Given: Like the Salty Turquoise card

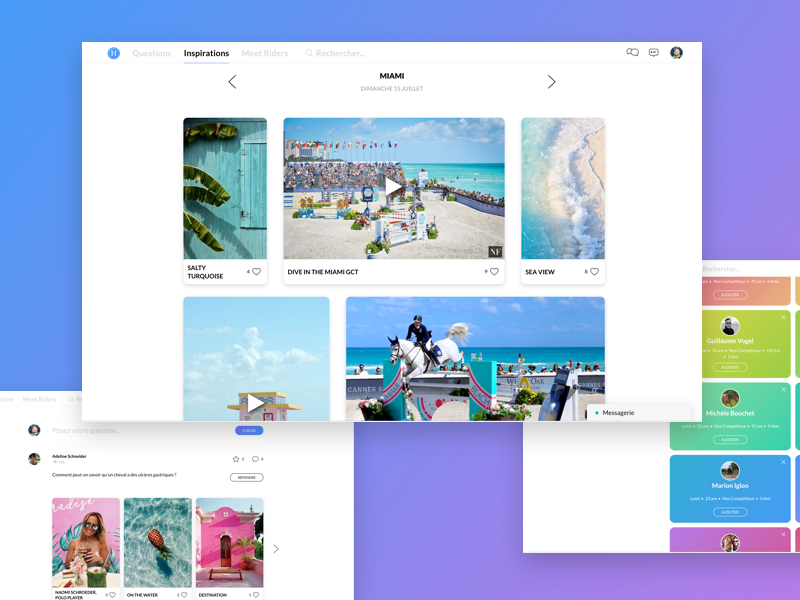Looking at the screenshot, I should coord(257,271).
